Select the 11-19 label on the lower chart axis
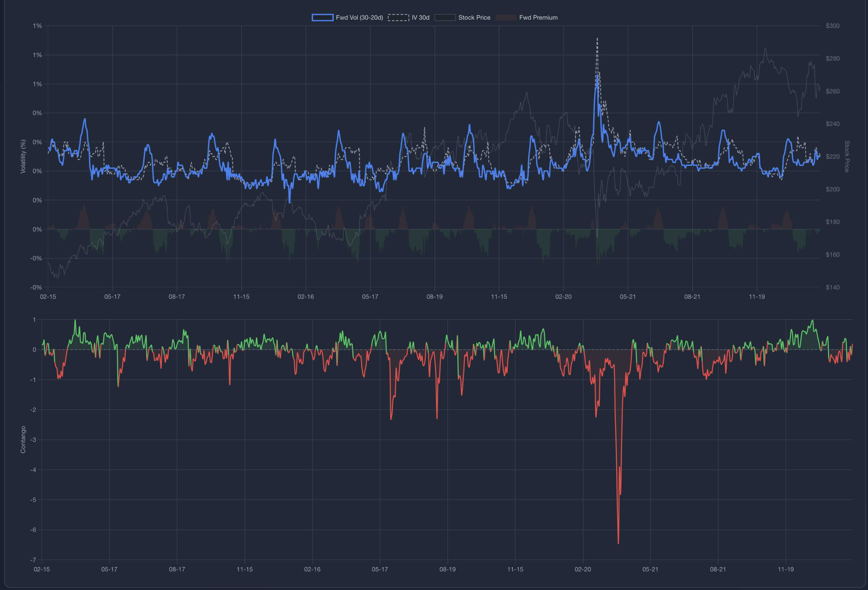Viewport: 868px width, 590px height. point(787,569)
